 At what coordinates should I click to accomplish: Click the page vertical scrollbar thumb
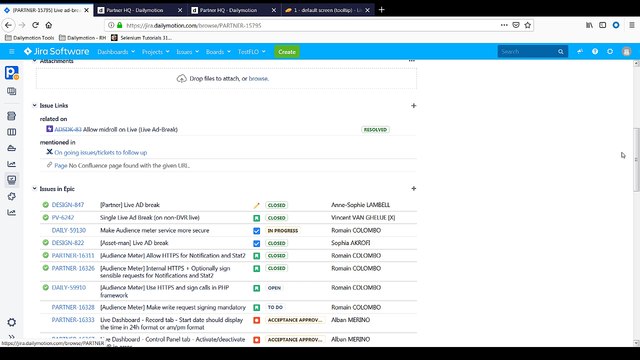tap(636, 159)
